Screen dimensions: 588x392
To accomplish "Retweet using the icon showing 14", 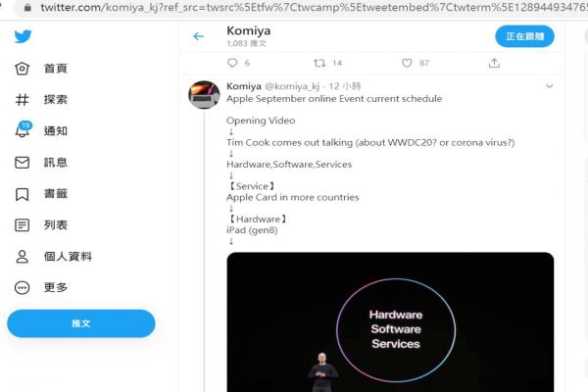I will [319, 63].
